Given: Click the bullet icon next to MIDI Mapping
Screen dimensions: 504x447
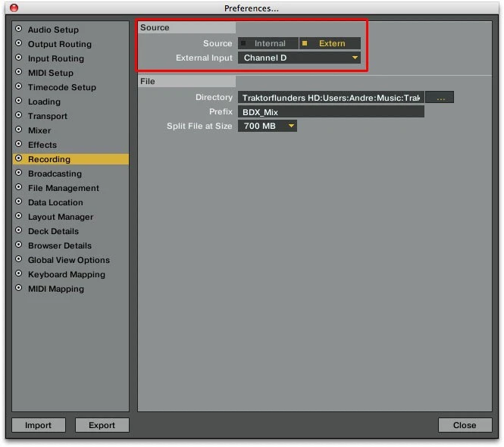Looking at the screenshot, I should [18, 289].
